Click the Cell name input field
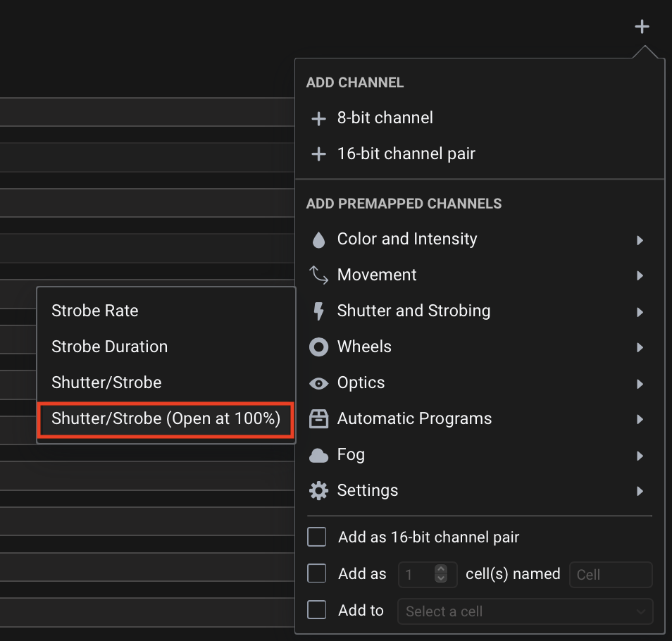This screenshot has width=672, height=641. [x=610, y=575]
